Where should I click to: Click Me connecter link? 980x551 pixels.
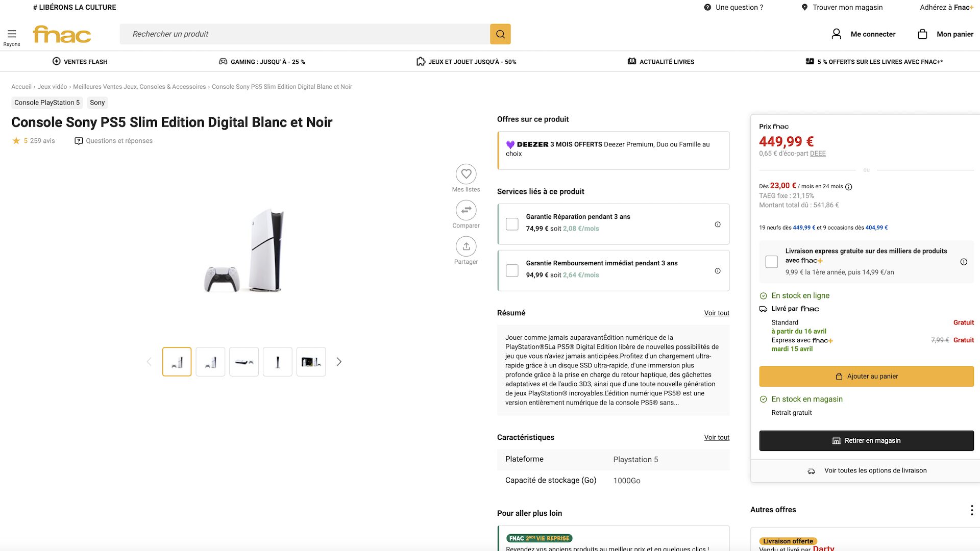pos(873,34)
